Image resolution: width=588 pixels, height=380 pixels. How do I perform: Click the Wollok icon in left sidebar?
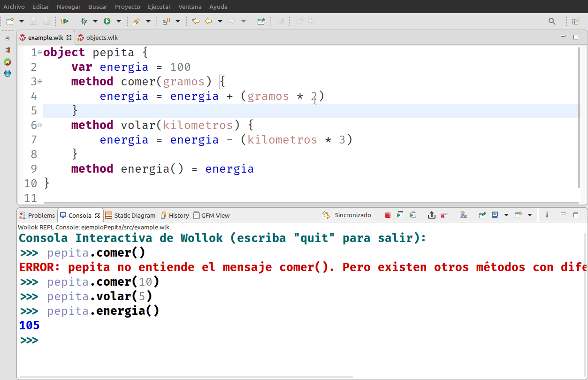coord(8,62)
